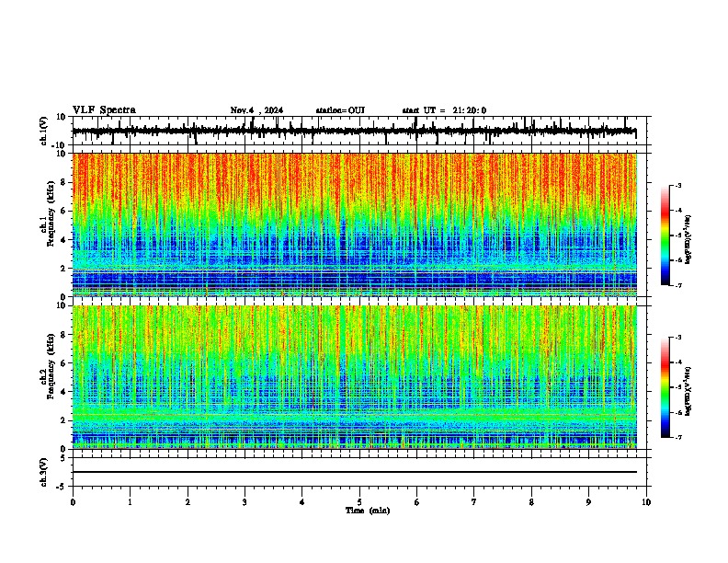Click the ch.2 spectrogram panel
Screen dimensions: 728x563
click(x=355, y=377)
